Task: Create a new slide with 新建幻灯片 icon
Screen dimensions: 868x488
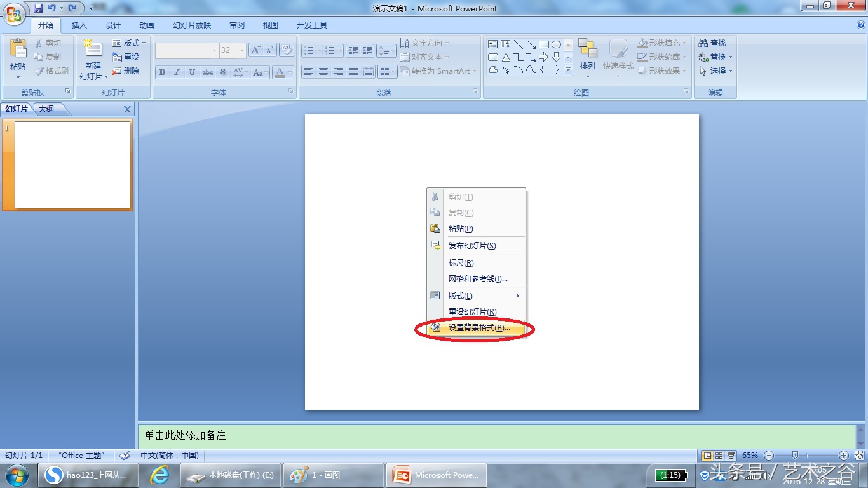Action: pos(93,50)
